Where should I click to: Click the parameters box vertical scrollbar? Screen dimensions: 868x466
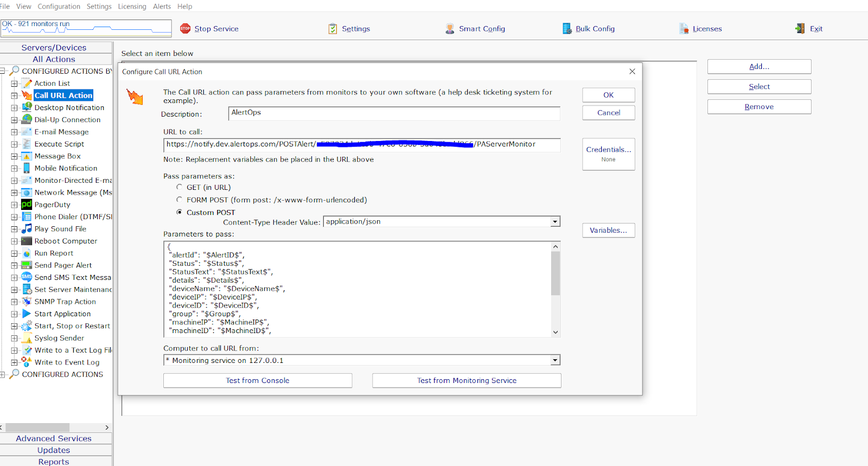tap(555, 274)
